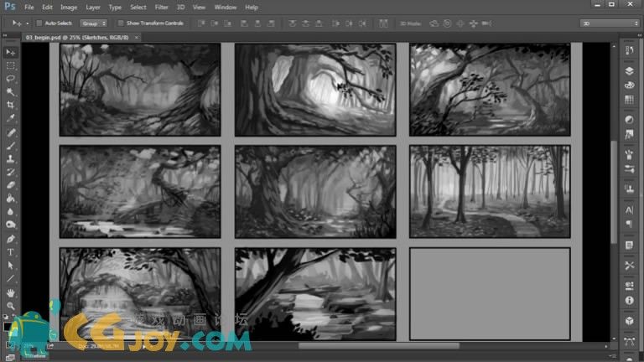This screenshot has height=362, width=644.
Task: Open the Adjustments panel icon
Action: pos(629,120)
